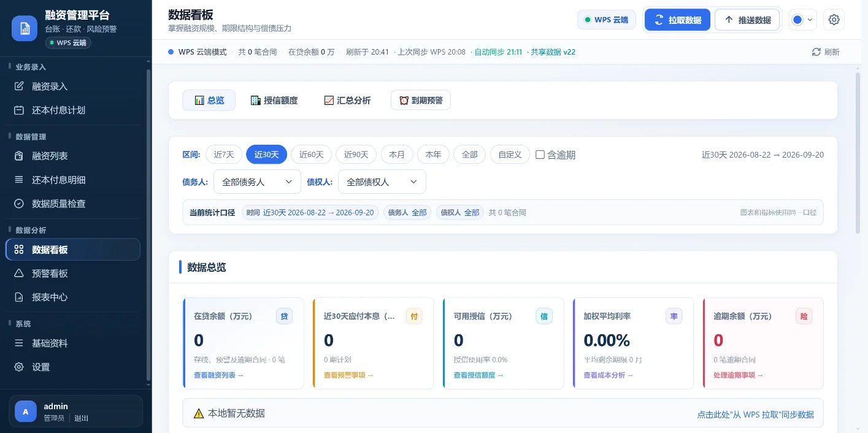
Task: Expand the 全部债权人 dropdown
Action: tap(382, 182)
